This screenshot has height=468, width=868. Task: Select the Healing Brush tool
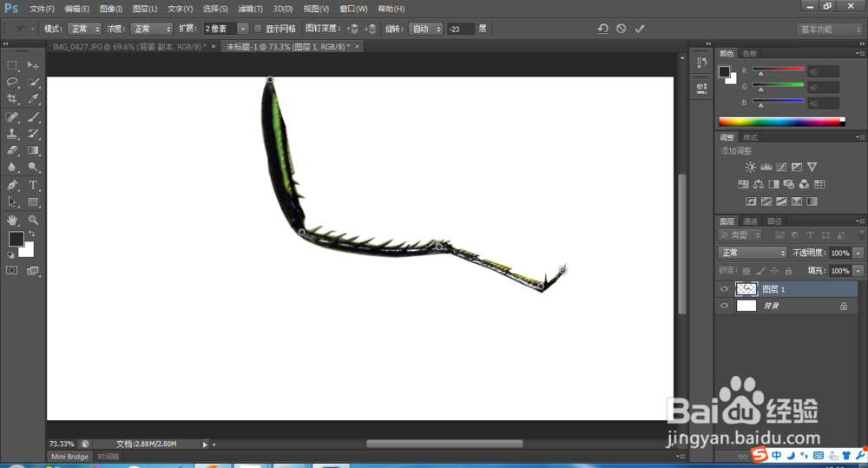(x=12, y=117)
